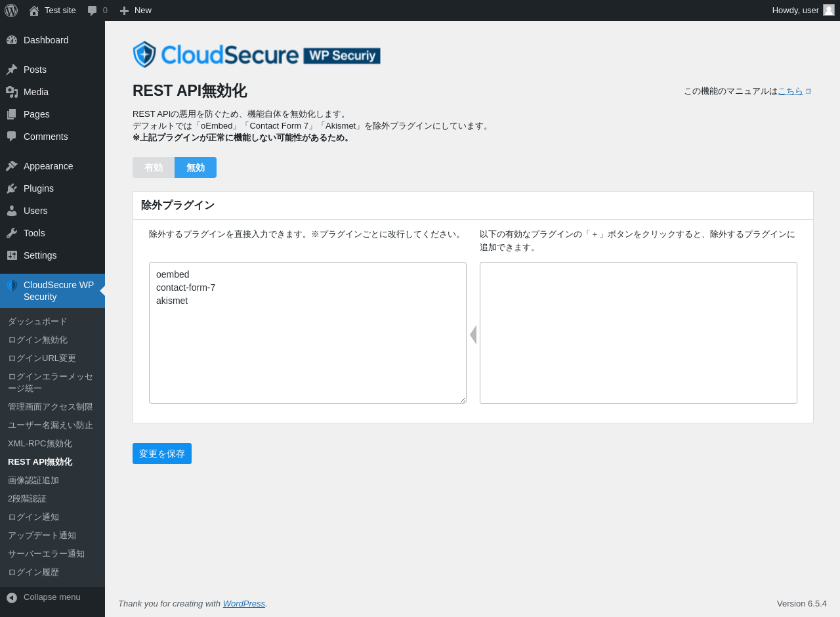Click the active plugins list box
The width and height of the screenshot is (840, 617).
(x=639, y=333)
